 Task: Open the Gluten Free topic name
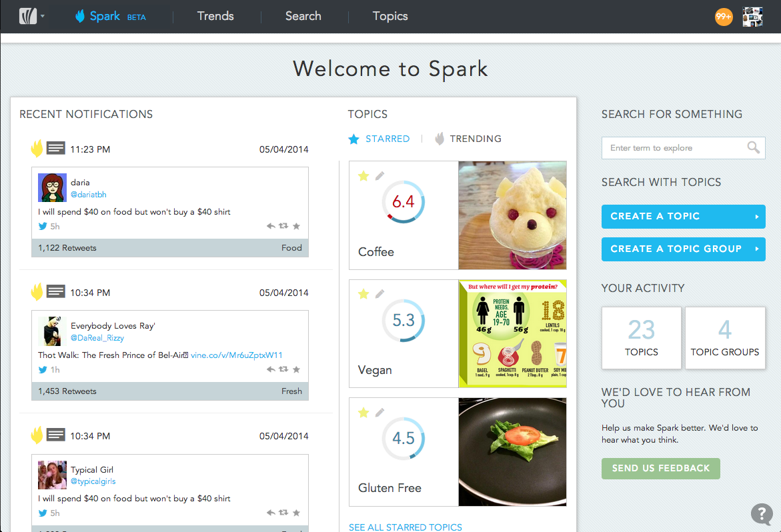pos(389,488)
